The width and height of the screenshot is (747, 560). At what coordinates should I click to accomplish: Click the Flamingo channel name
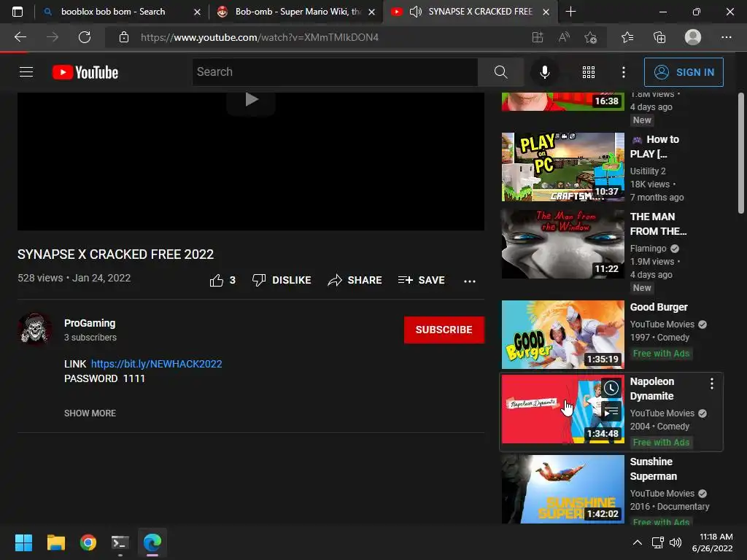(648, 248)
